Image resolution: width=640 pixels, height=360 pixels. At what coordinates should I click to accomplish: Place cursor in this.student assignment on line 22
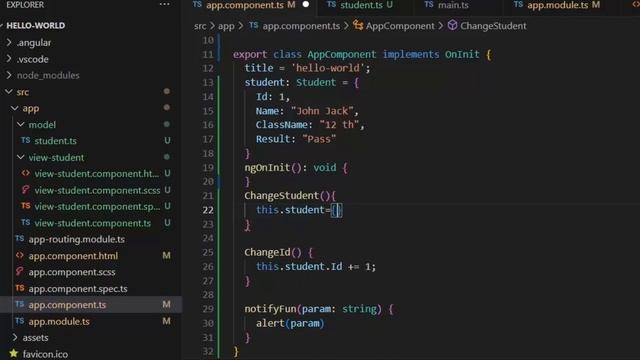pyautogui.click(x=299, y=210)
